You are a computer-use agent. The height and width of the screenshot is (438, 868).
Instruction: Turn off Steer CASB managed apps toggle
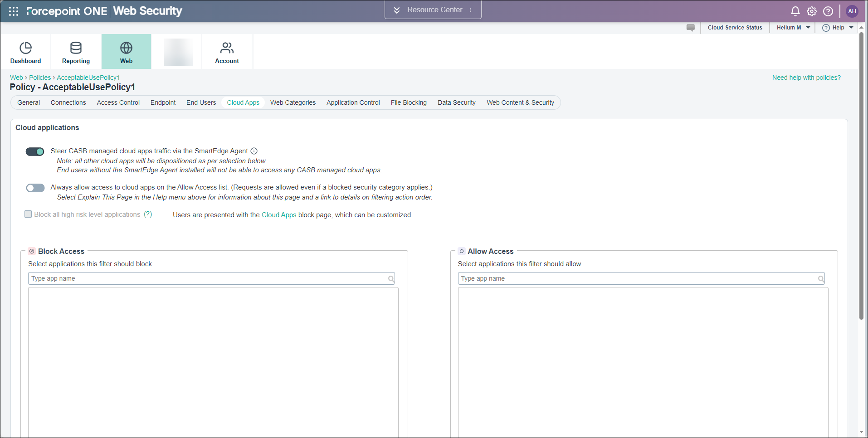coord(35,151)
